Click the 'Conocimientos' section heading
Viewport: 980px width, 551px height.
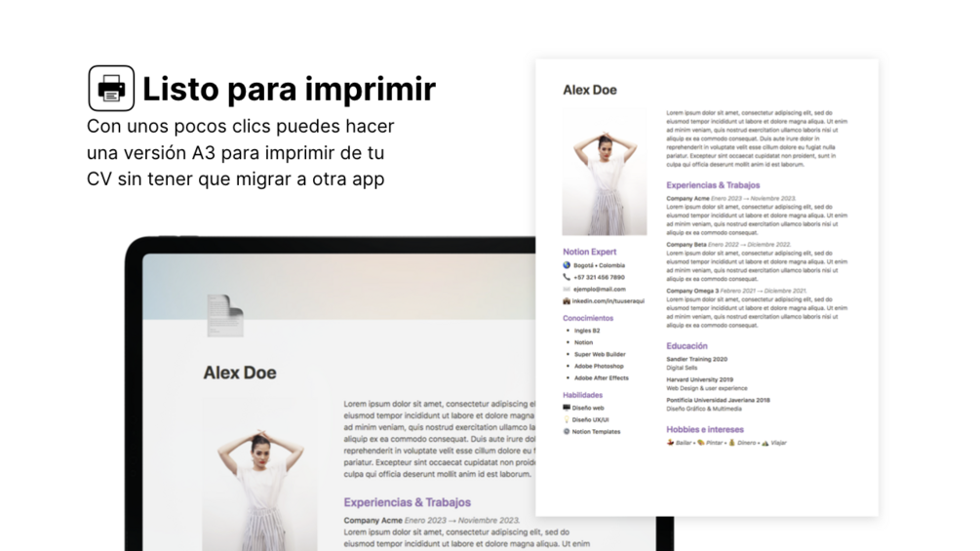pos(587,318)
